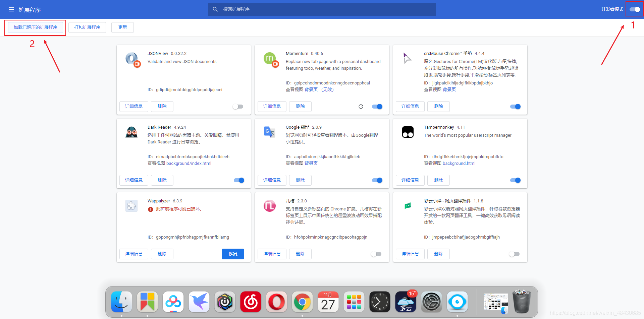The image size is (644, 319).
Task: Open 详细信息 for Tampermonkey
Action: [410, 180]
